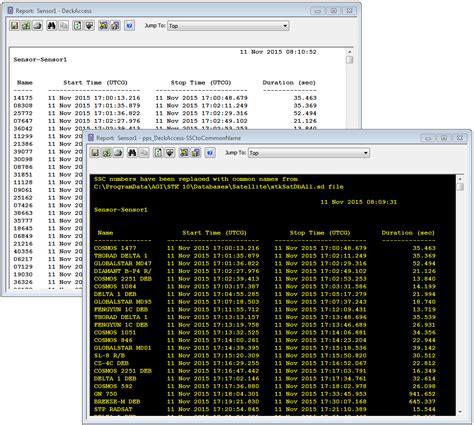
Task: Select the GLOBALSTAR M047 row name
Action: pyautogui.click(x=122, y=263)
